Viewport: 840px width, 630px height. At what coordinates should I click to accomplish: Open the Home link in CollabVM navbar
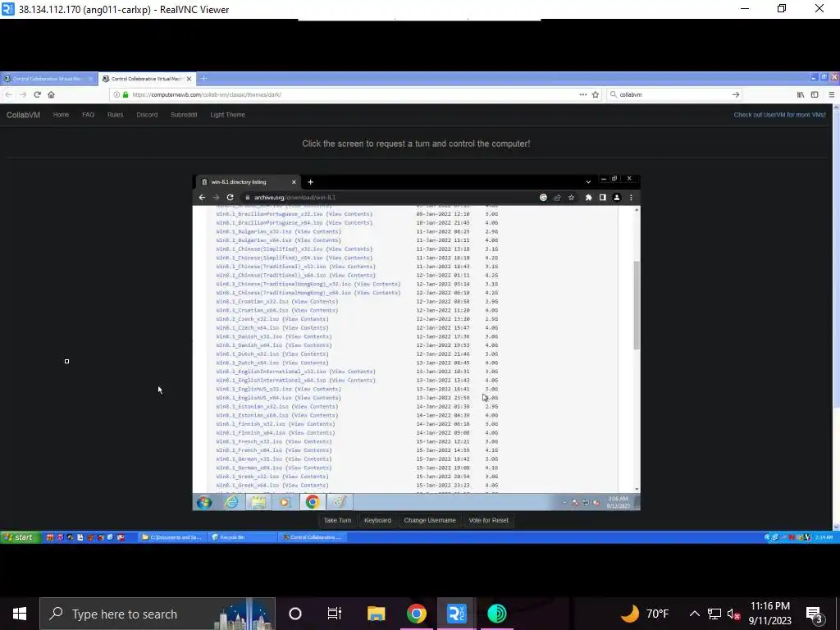point(61,115)
